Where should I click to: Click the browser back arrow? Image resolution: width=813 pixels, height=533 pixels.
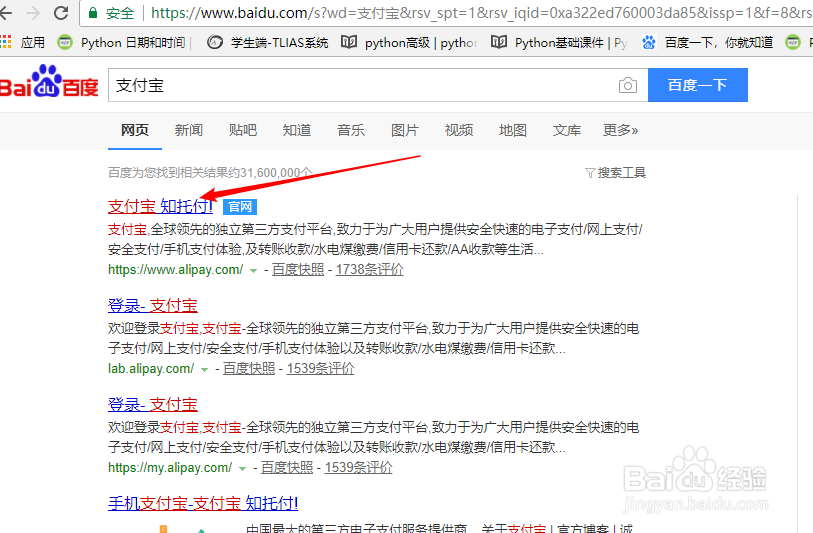tap(5, 13)
